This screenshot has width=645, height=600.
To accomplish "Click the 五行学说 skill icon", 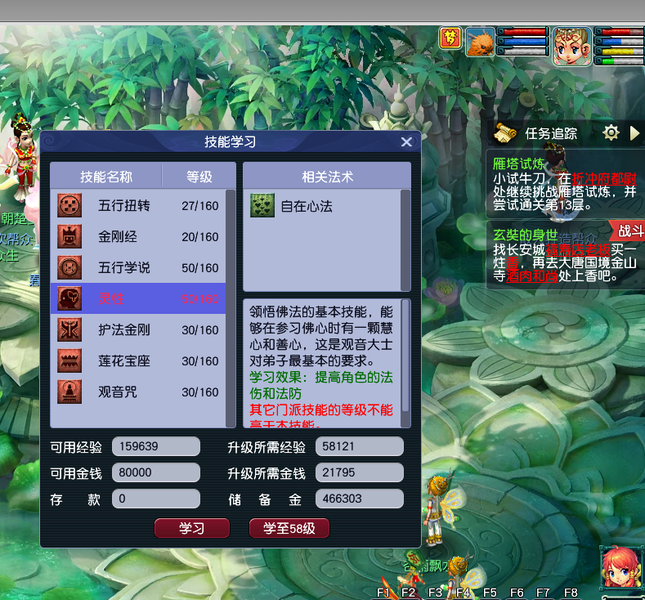I will point(69,267).
